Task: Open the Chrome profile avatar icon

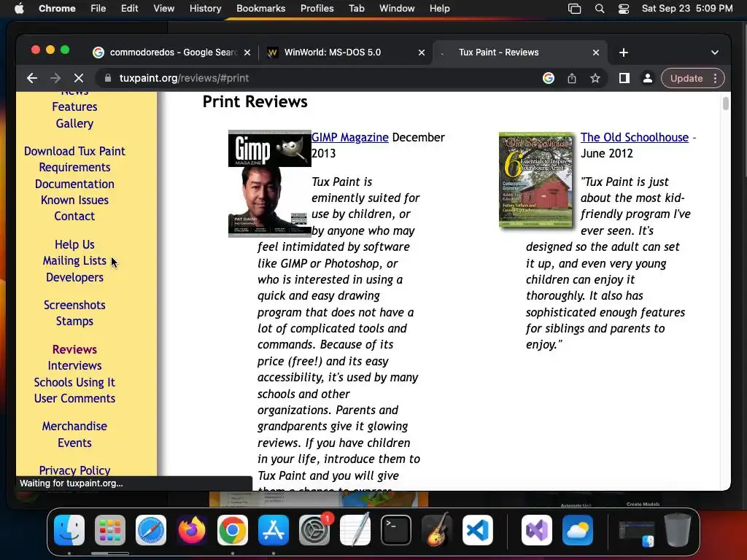Action: 648,78
